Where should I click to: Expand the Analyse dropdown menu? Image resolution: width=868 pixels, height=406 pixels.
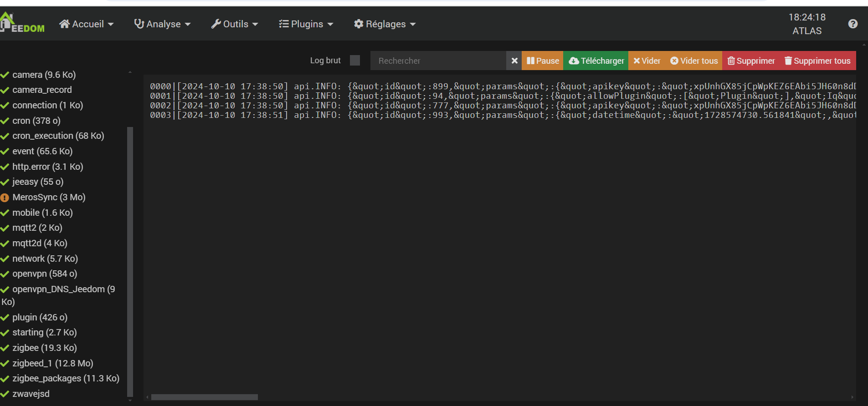click(x=162, y=24)
